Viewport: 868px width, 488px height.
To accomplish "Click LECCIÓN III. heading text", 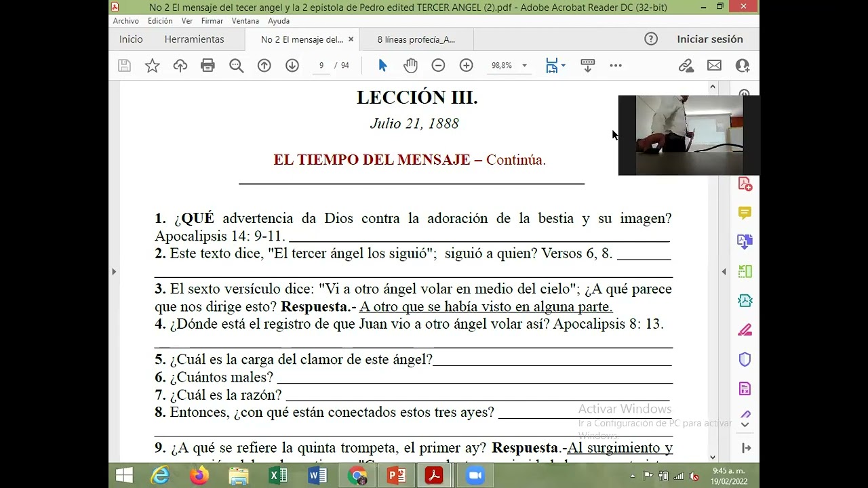I will 417,98.
